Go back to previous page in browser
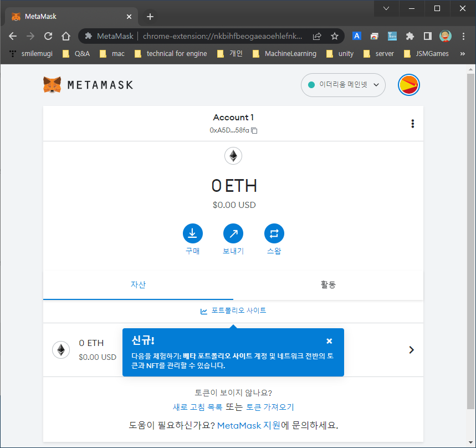This screenshot has height=448, width=476. [x=13, y=36]
